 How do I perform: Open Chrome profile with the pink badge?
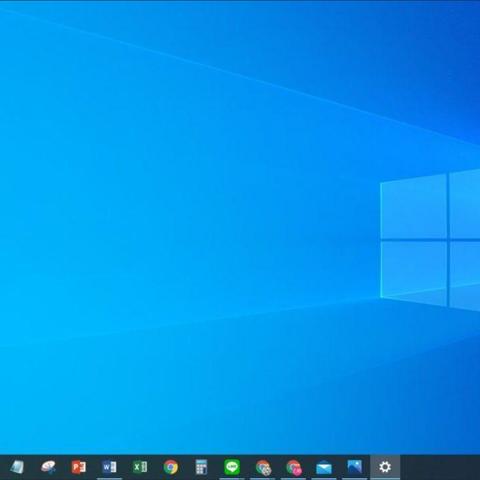pos(294,467)
